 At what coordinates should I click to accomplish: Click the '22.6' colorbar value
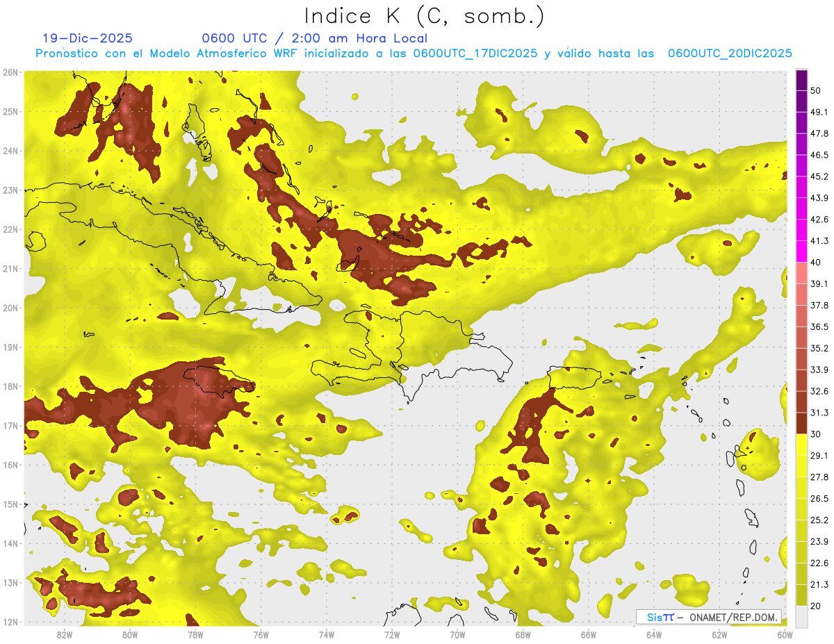[819, 563]
